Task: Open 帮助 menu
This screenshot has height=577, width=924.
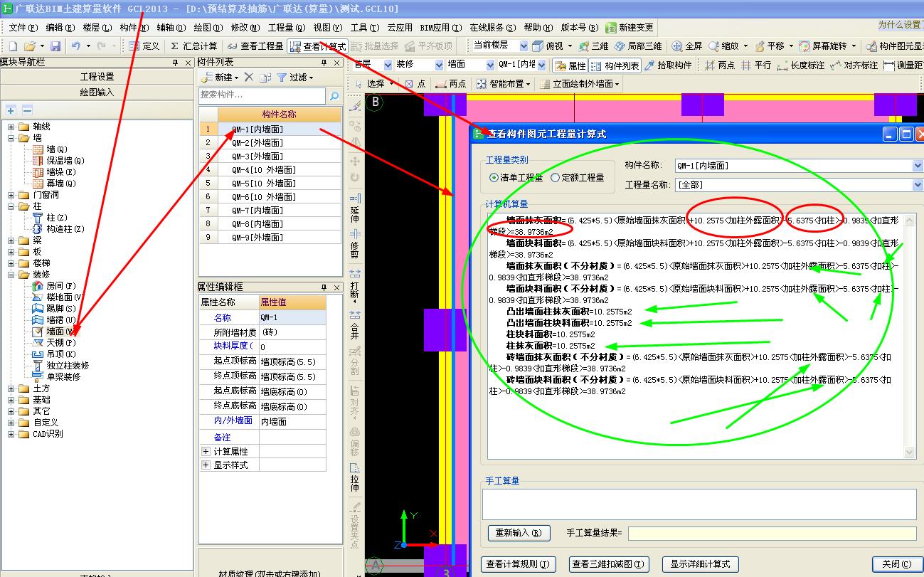Action: tap(538, 28)
